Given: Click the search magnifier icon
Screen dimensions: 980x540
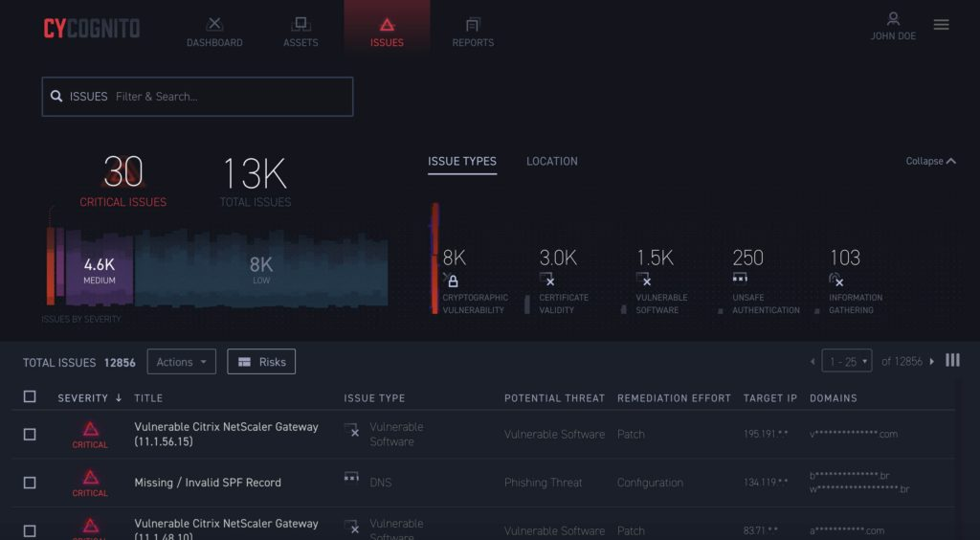Looking at the screenshot, I should [x=56, y=97].
